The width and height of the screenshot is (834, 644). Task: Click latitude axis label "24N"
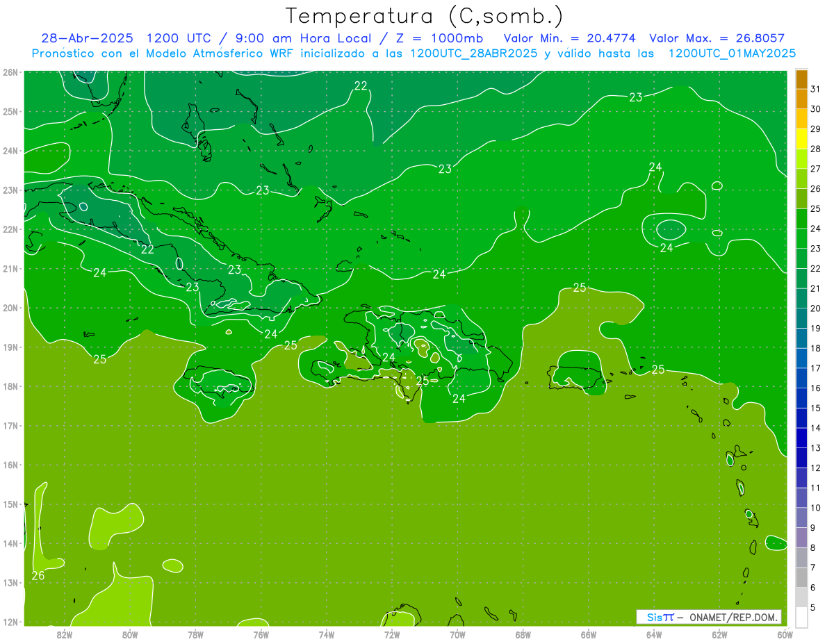(10, 151)
